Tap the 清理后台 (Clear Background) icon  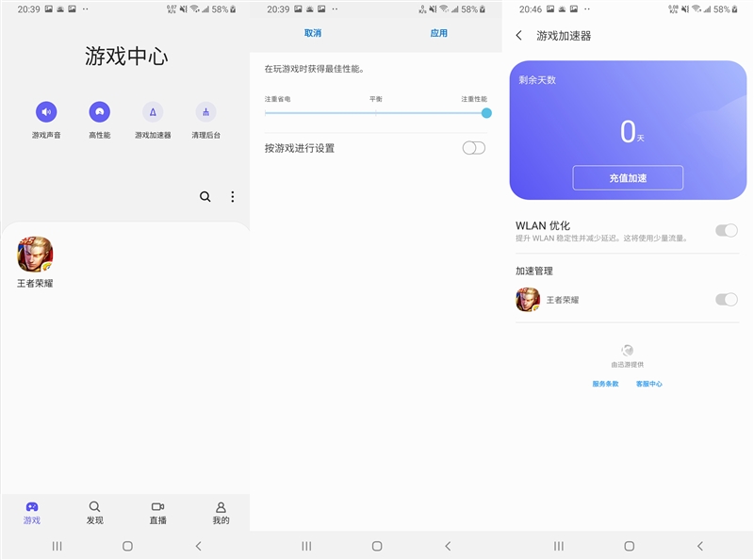pos(205,110)
